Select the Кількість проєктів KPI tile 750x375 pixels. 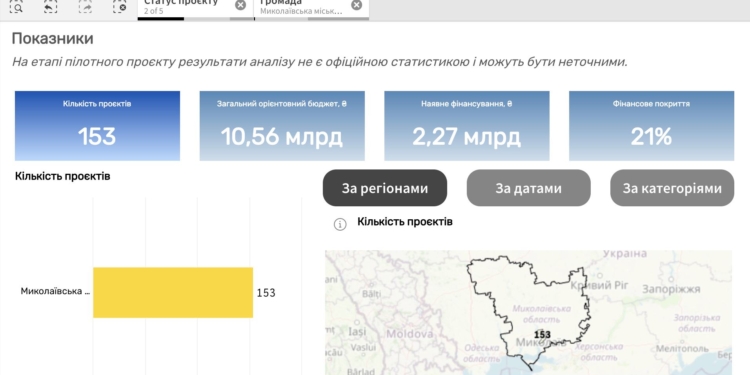(98, 126)
